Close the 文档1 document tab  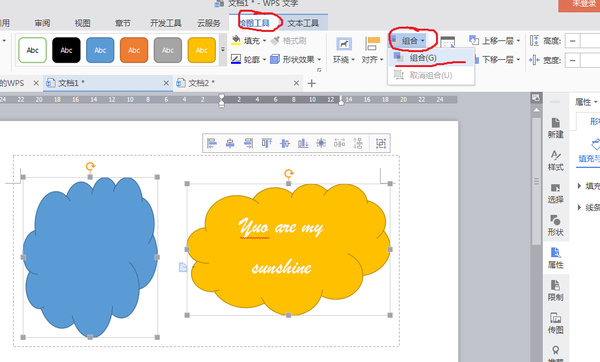pos(166,83)
